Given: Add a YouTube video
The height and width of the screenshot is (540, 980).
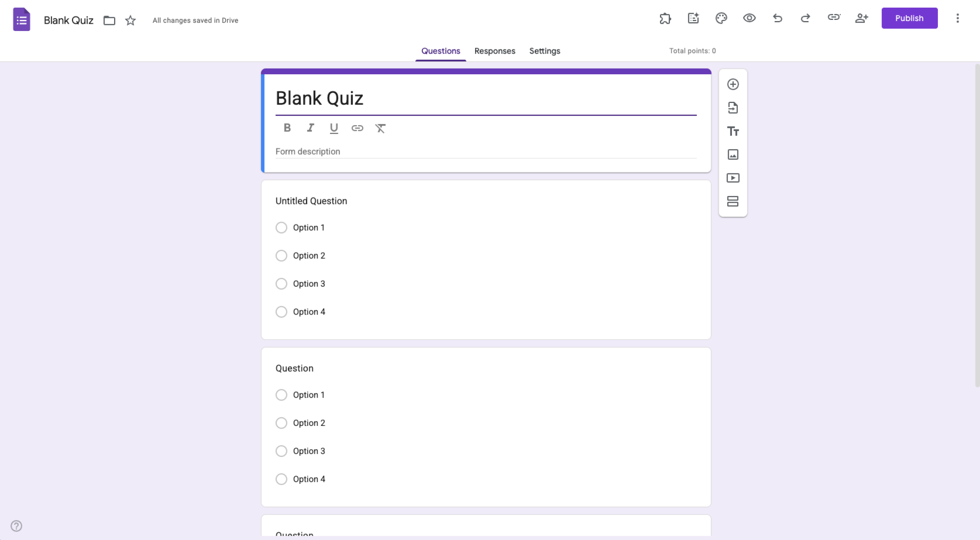Looking at the screenshot, I should (x=732, y=178).
